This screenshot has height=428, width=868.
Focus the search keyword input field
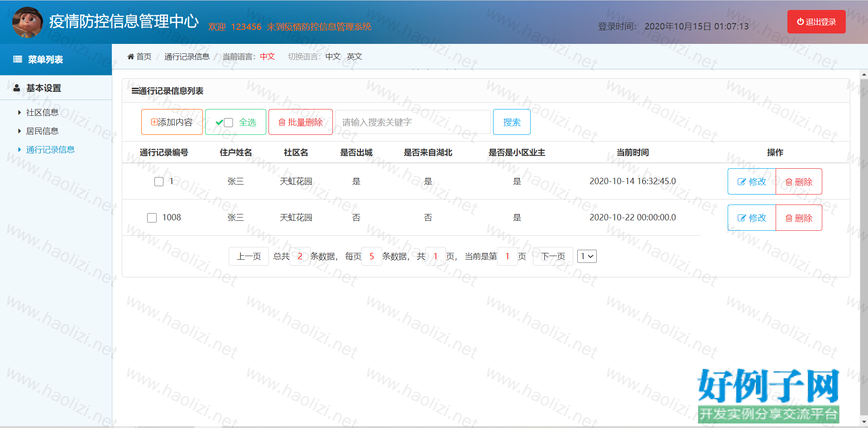412,122
